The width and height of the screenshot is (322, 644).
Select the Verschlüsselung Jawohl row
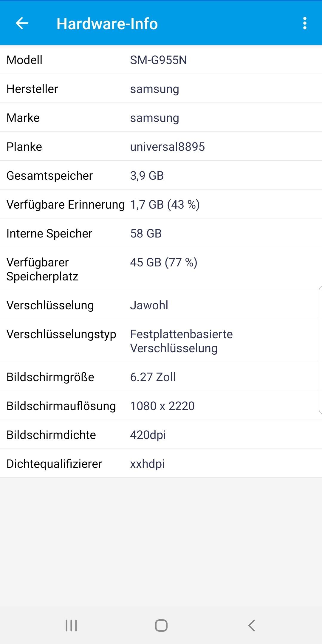[161, 305]
